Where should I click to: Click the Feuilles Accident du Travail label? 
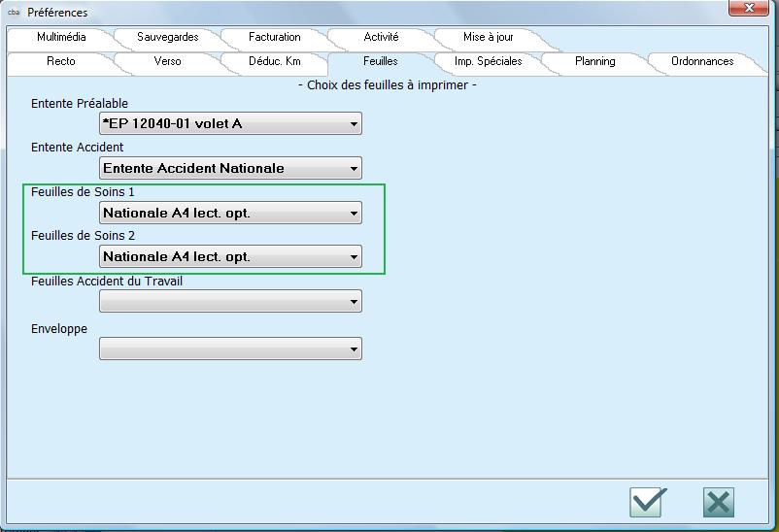click(107, 282)
